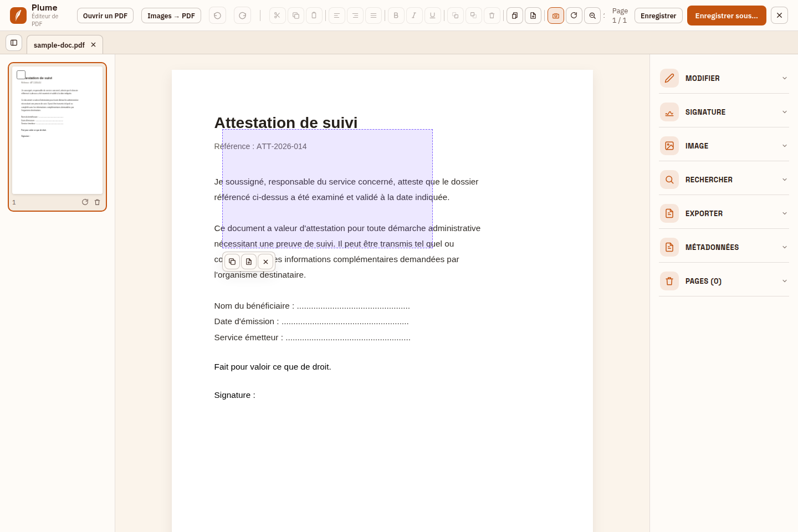Click the EXPORTER label

pyautogui.click(x=704, y=213)
